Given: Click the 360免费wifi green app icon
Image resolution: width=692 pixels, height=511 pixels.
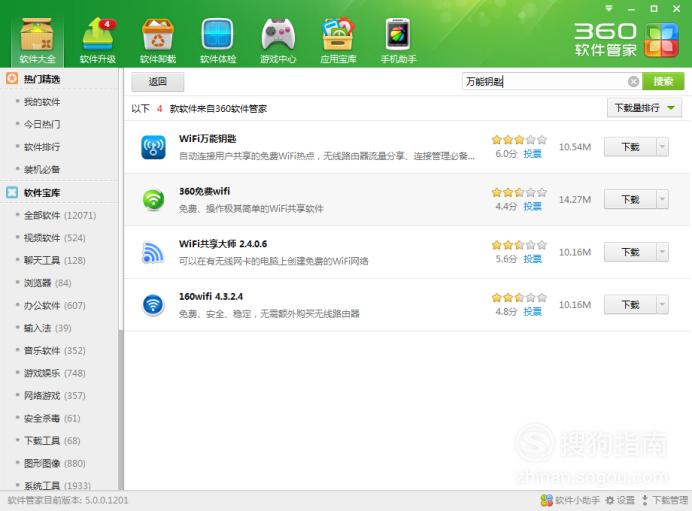Looking at the screenshot, I should [x=153, y=199].
